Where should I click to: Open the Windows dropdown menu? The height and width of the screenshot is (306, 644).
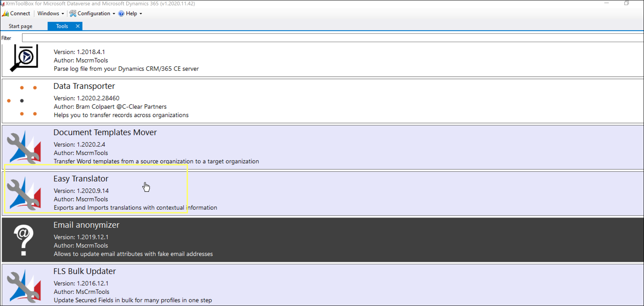[x=50, y=13]
